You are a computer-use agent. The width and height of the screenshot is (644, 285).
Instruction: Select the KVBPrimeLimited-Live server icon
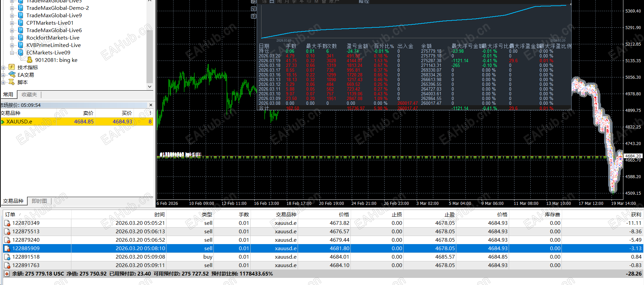[x=21, y=45]
